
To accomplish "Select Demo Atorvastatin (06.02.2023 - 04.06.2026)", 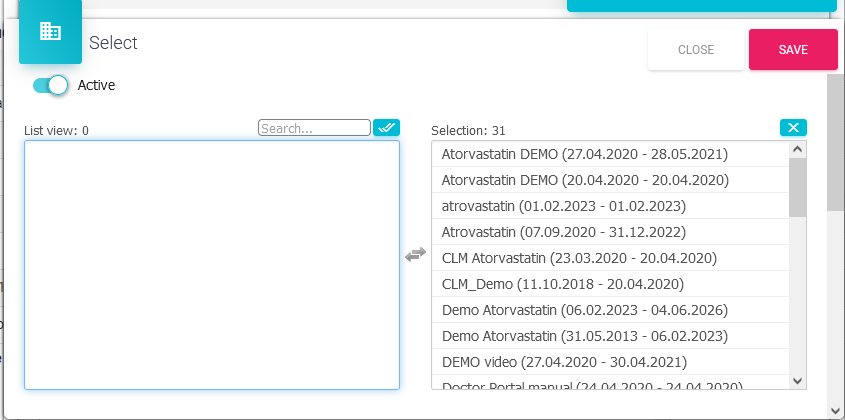I will pyautogui.click(x=584, y=310).
